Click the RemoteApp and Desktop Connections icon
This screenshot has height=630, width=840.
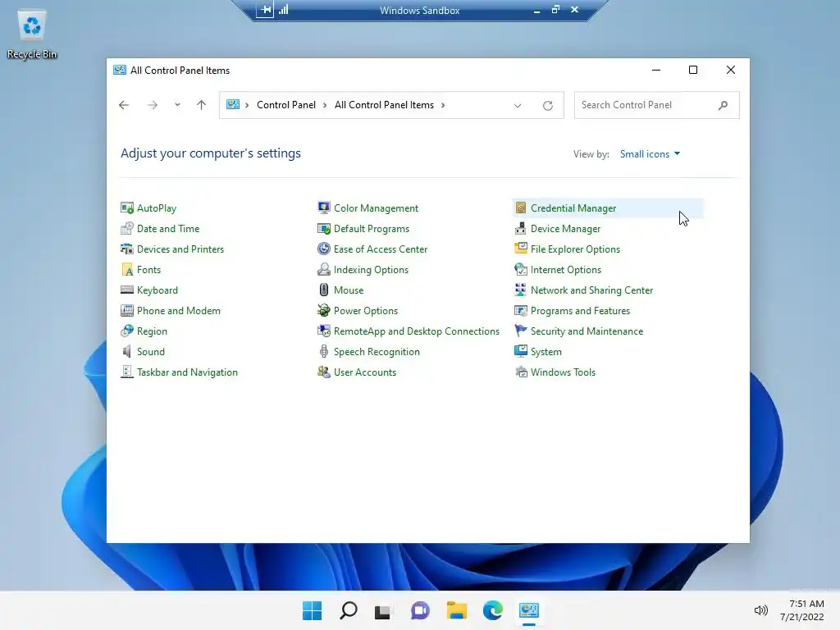coord(323,331)
